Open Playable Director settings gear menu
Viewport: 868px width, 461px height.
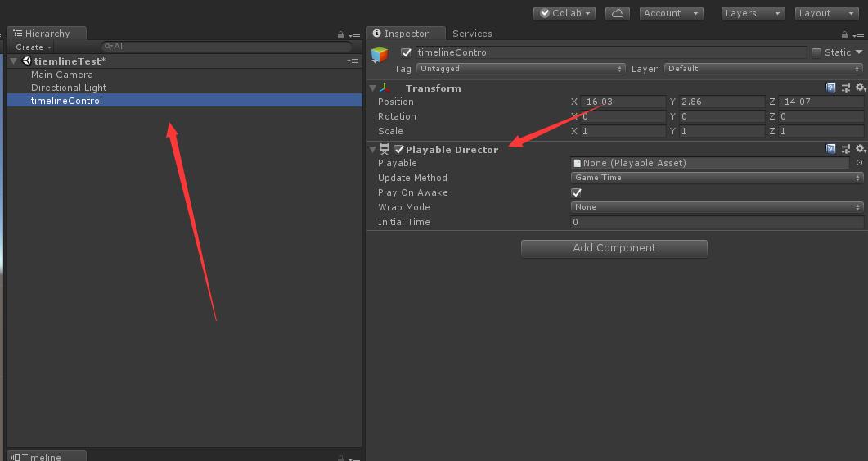pyautogui.click(x=861, y=148)
